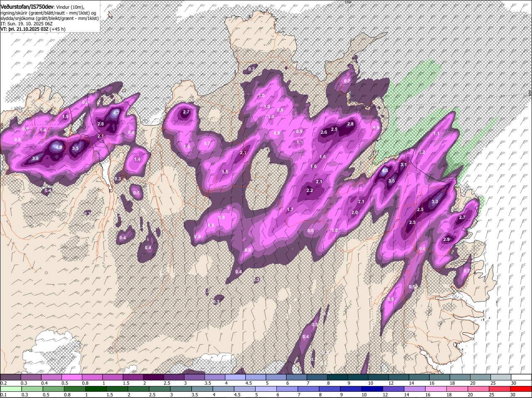Click the dark teal 8 swatch in snow legend
532x398 pixels.
tap(337, 377)
